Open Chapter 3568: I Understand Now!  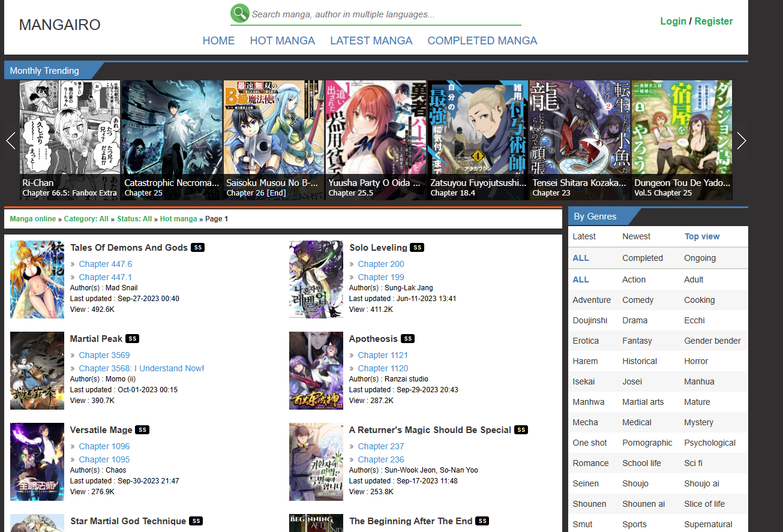point(142,368)
